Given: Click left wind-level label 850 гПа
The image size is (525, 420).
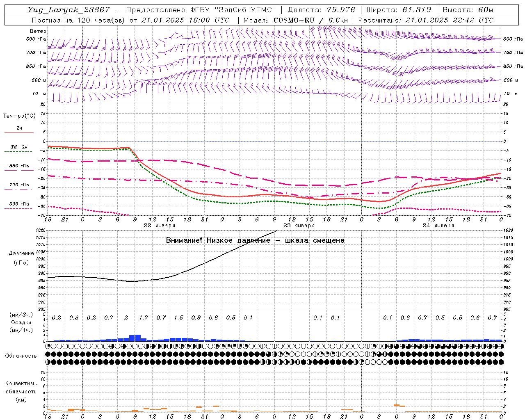Looking at the screenshot, I should click(36, 66).
